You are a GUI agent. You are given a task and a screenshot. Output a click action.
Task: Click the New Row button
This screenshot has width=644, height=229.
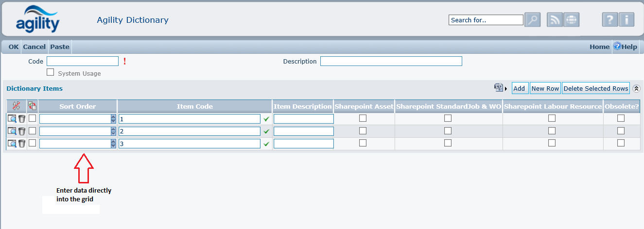[545, 88]
